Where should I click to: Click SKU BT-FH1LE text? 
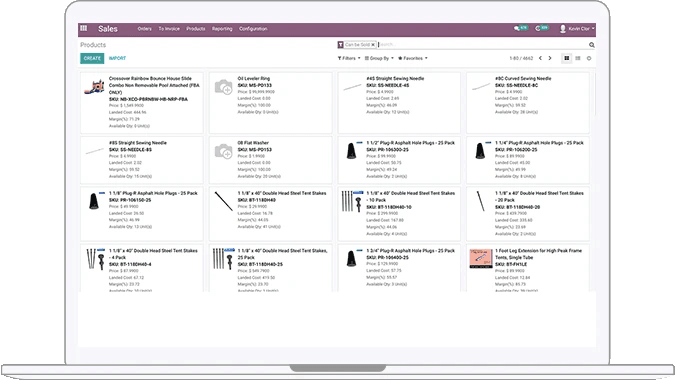tap(511, 264)
